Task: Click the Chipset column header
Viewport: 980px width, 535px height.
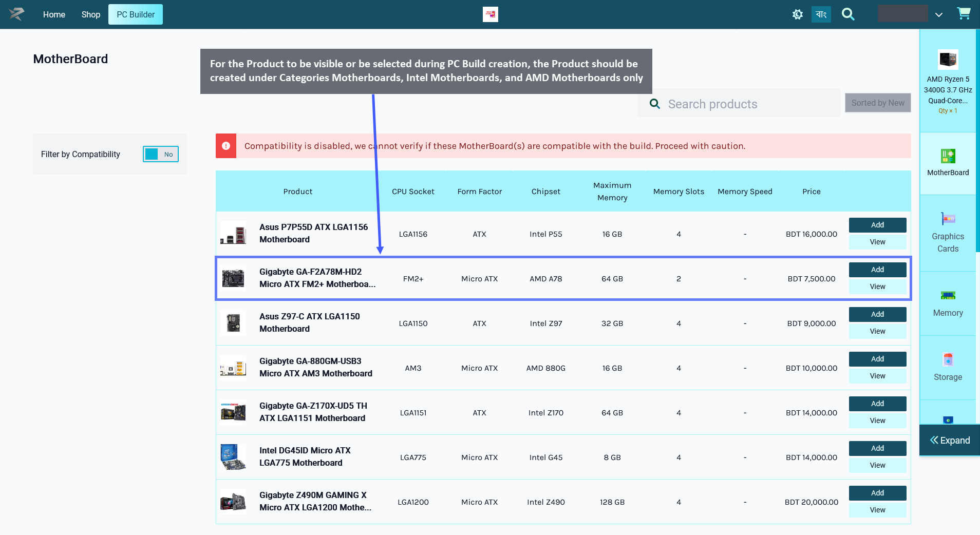Action: (x=546, y=192)
